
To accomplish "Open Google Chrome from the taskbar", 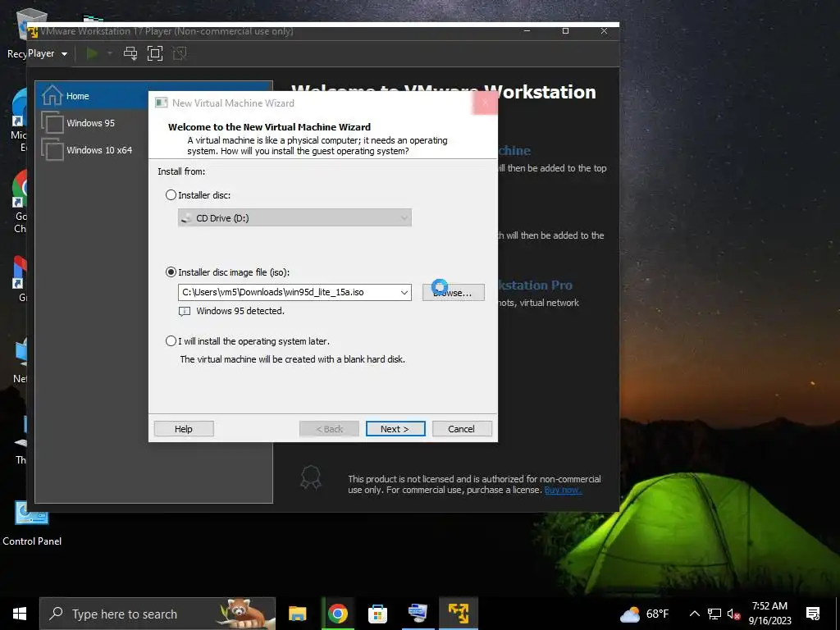I will pyautogui.click(x=337, y=614).
